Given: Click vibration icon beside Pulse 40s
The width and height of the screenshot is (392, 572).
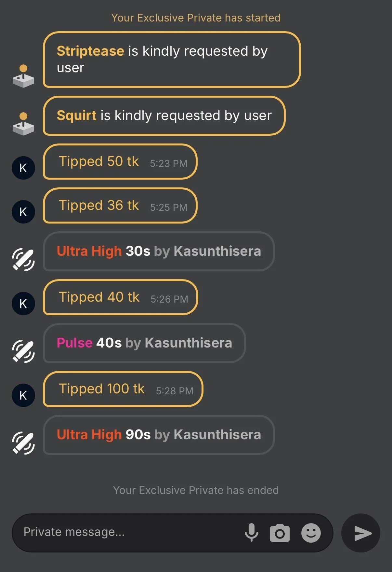Looking at the screenshot, I should [23, 351].
